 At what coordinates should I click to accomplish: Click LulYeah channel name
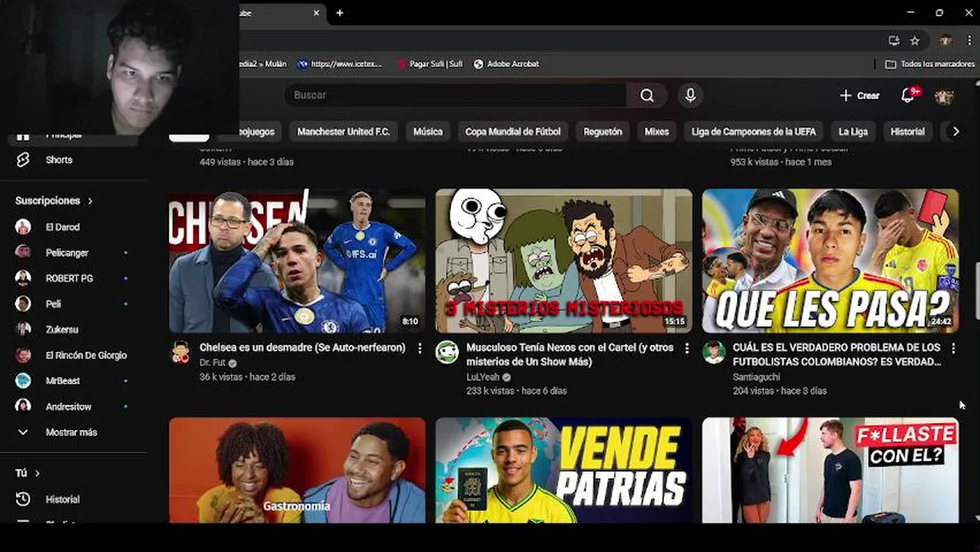[482, 377]
